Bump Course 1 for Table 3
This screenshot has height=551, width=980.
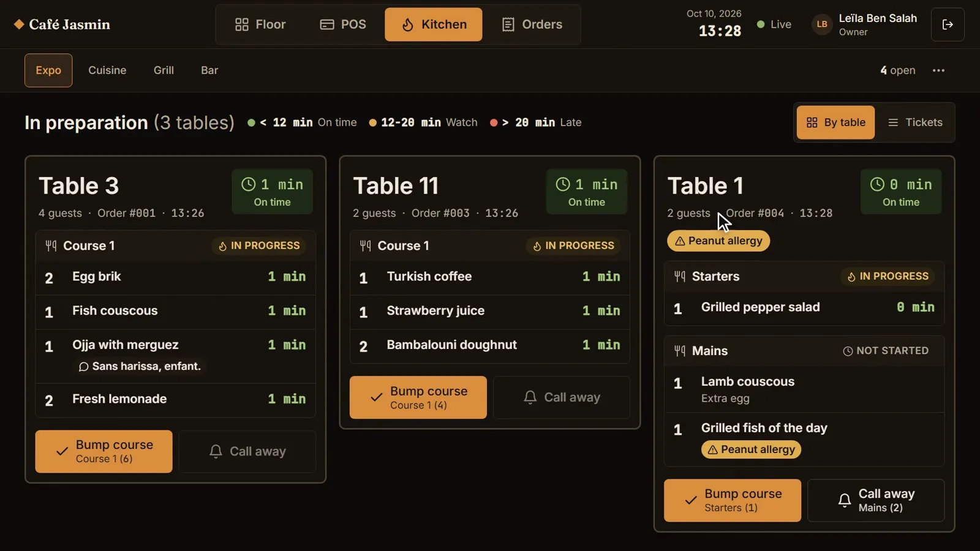[x=104, y=451]
